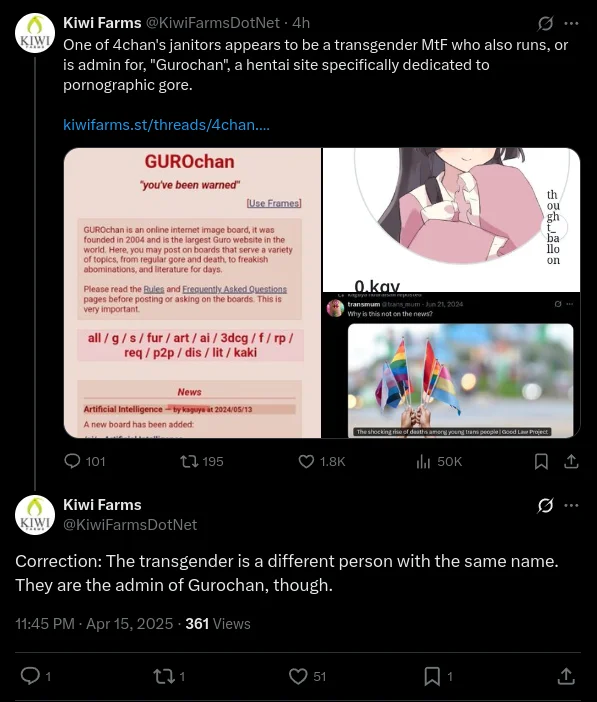
Task: Reply to the correction tweet
Action: point(30,676)
